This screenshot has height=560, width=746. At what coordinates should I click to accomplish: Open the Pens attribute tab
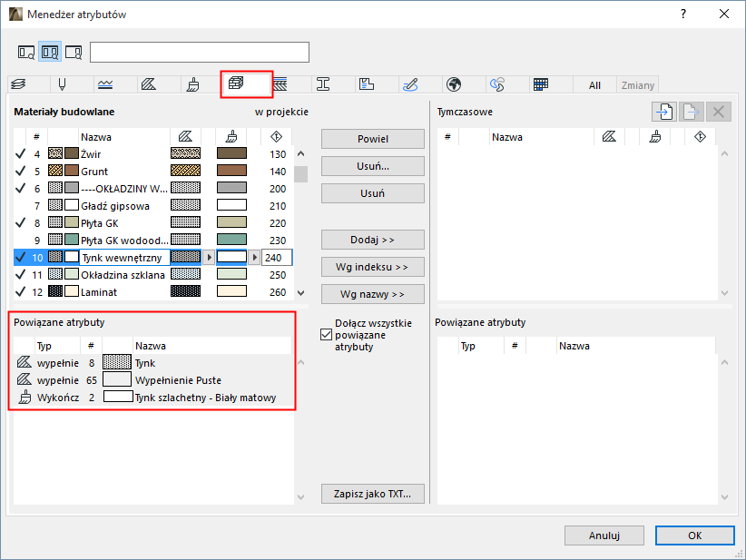62,84
